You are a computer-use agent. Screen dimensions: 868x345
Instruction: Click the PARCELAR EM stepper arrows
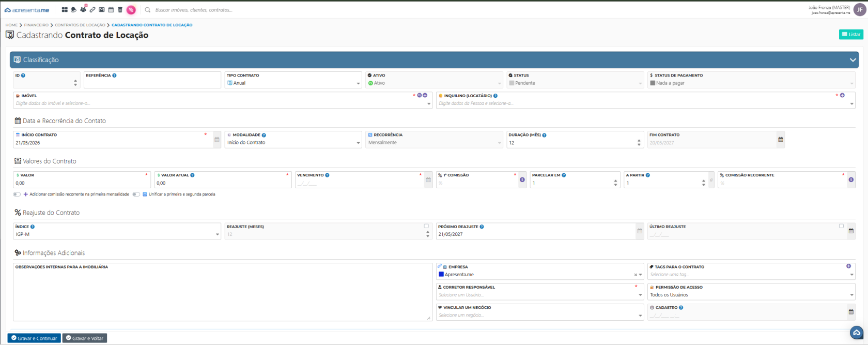click(x=615, y=183)
